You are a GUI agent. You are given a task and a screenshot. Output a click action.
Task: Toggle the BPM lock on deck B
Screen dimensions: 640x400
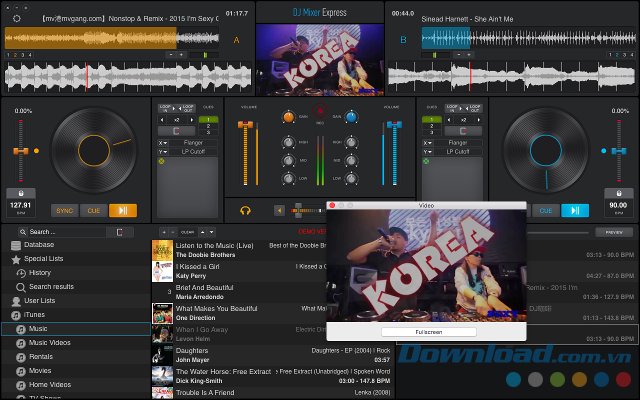tap(620, 192)
